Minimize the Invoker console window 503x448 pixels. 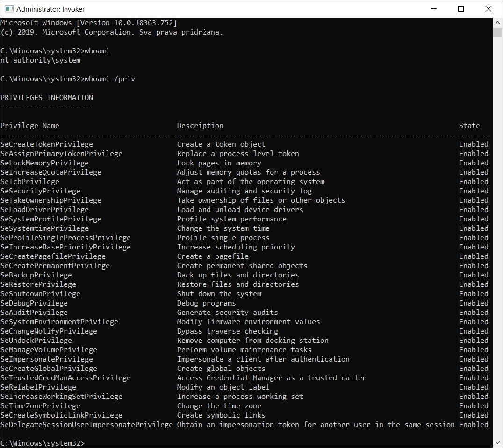click(434, 9)
